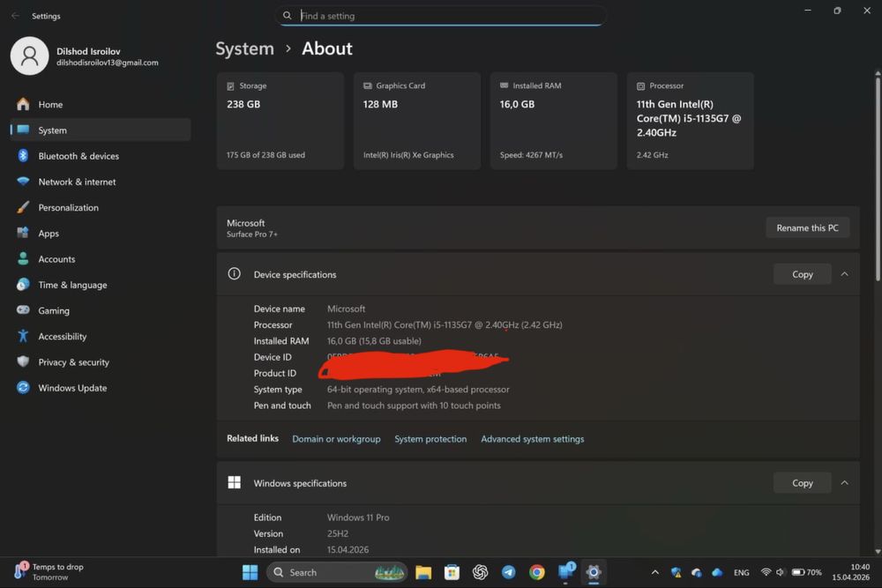Viewport: 882px width, 588px height.
Task: Open the ENG language indicator
Action: click(x=742, y=572)
